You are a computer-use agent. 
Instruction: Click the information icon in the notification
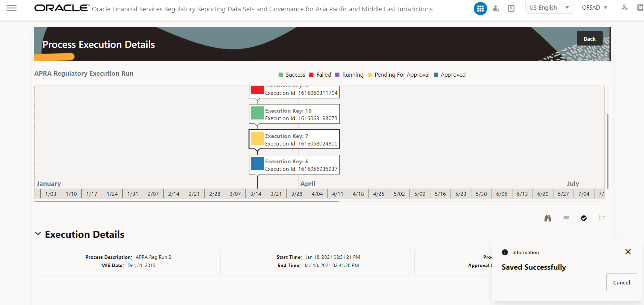[x=505, y=252]
